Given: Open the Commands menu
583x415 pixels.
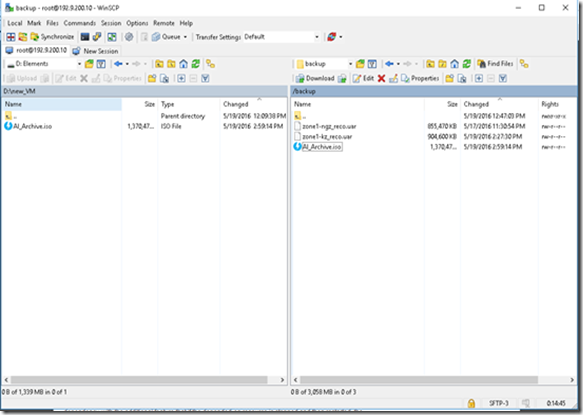Looking at the screenshot, I should click(80, 23).
